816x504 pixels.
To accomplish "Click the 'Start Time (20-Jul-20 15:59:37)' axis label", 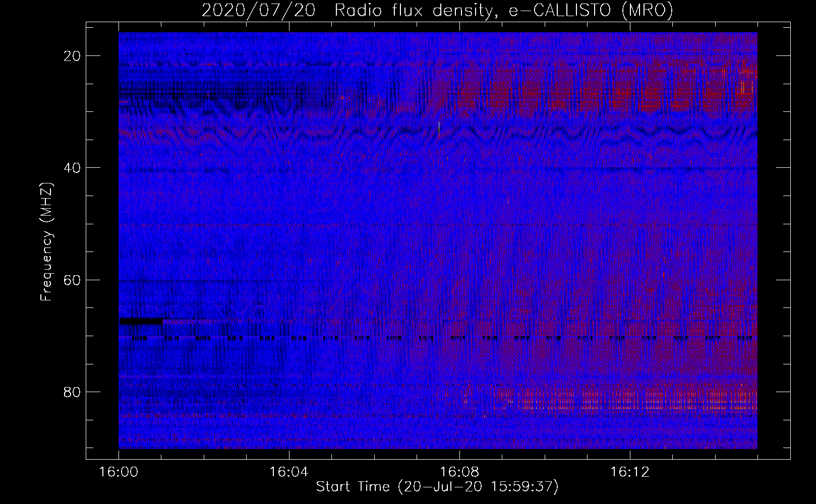I will point(437,487).
